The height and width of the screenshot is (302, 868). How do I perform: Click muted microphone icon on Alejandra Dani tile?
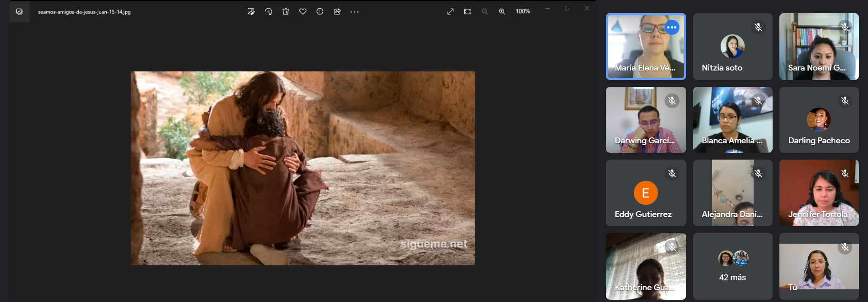click(x=759, y=174)
